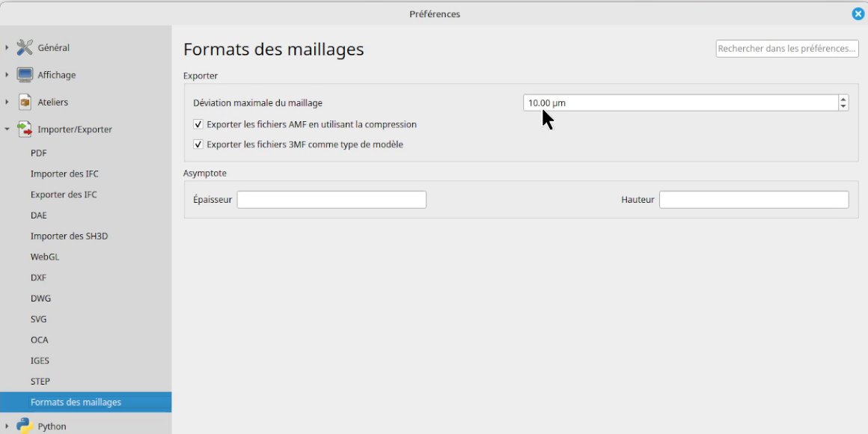The image size is (868, 434).
Task: Click the Ateliers workbench icon
Action: [x=25, y=102]
